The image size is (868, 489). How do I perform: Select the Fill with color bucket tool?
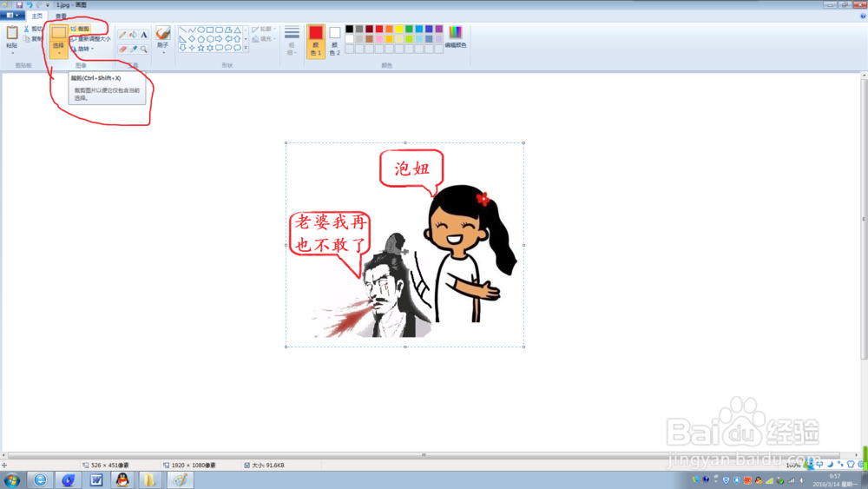coord(133,35)
